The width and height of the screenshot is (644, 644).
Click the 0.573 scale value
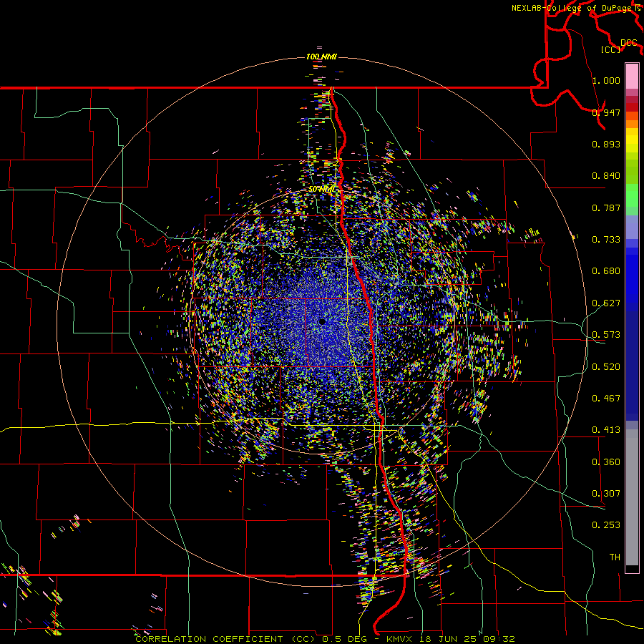(x=606, y=335)
